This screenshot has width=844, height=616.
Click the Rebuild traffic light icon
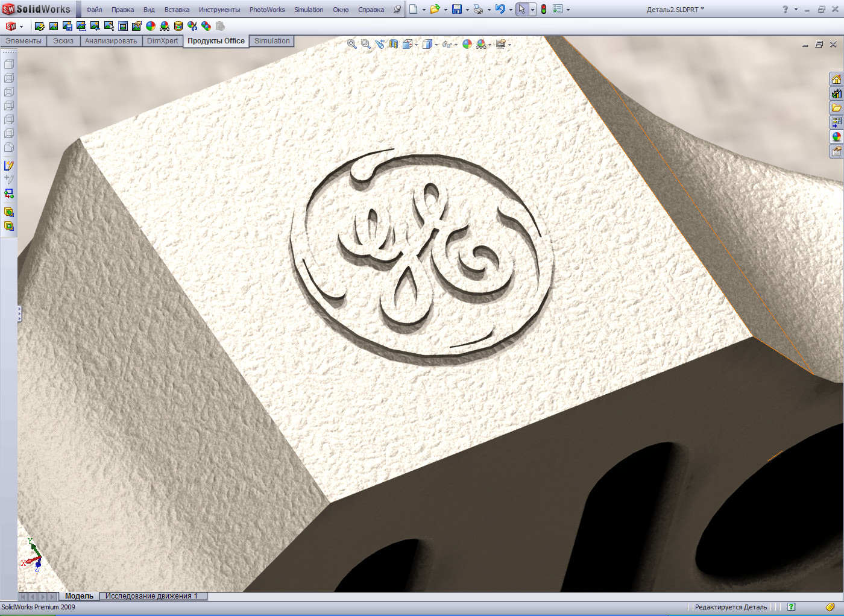[544, 9]
